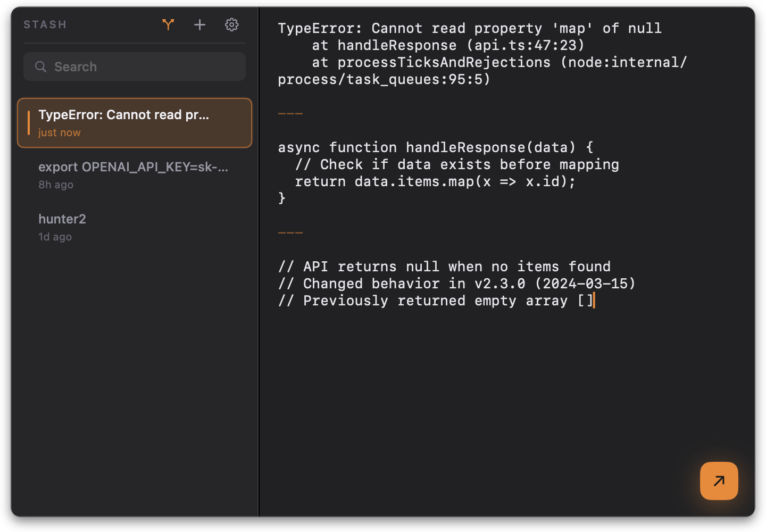Image resolution: width=766 pixels, height=532 pixels.
Task: Click the magnifying glass inside the search bar
Action: 41,66
